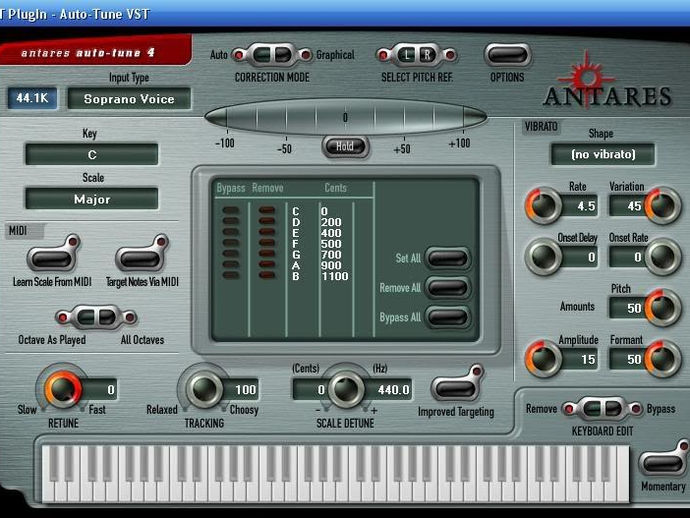Click the Amplitude amount knob
This screenshot has height=518, width=690.
point(543,359)
